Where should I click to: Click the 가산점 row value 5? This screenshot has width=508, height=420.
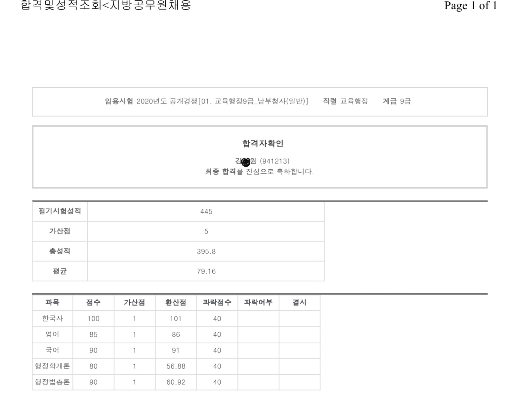(x=206, y=231)
